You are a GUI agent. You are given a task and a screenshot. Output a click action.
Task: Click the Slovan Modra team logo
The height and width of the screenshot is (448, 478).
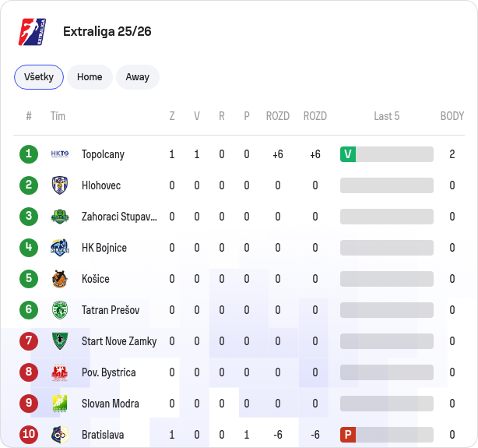pyautogui.click(x=60, y=404)
